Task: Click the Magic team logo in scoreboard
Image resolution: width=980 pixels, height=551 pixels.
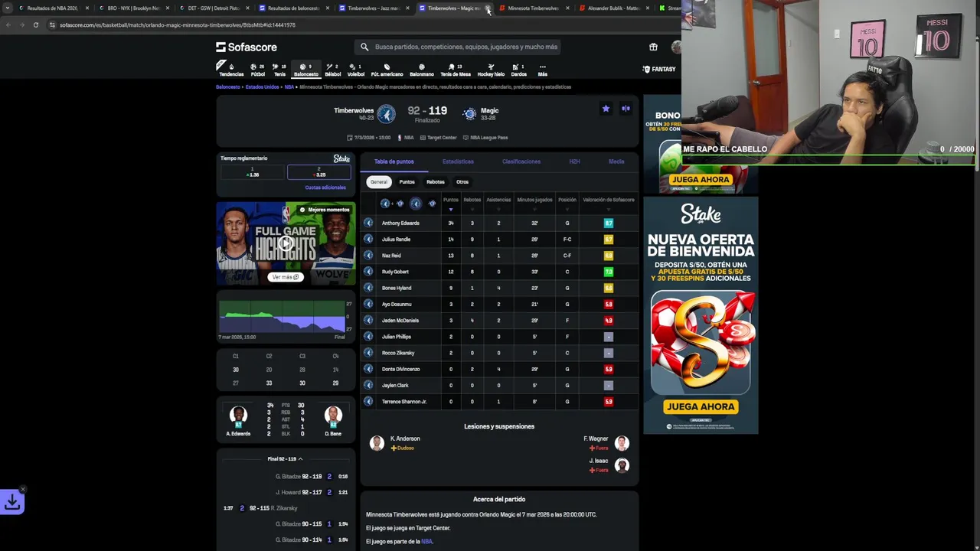Action: click(x=469, y=114)
